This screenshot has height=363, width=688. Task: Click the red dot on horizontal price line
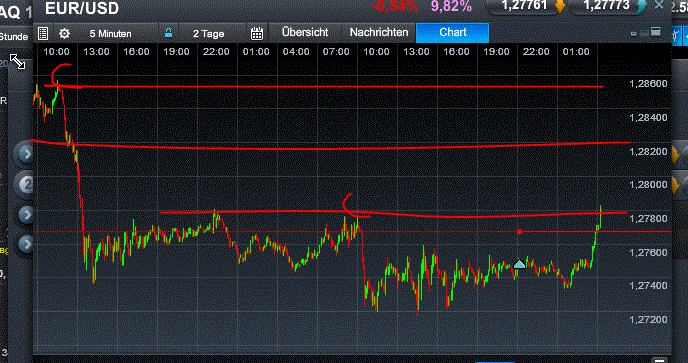point(520,231)
